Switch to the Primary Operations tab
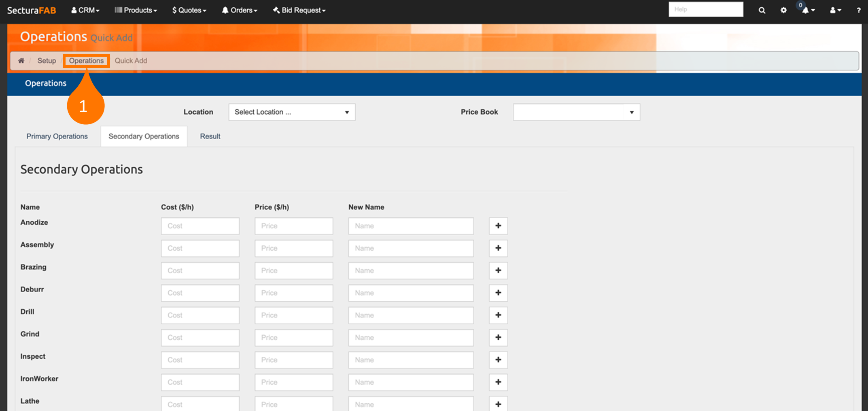Viewport: 868px width, 411px height. point(57,136)
